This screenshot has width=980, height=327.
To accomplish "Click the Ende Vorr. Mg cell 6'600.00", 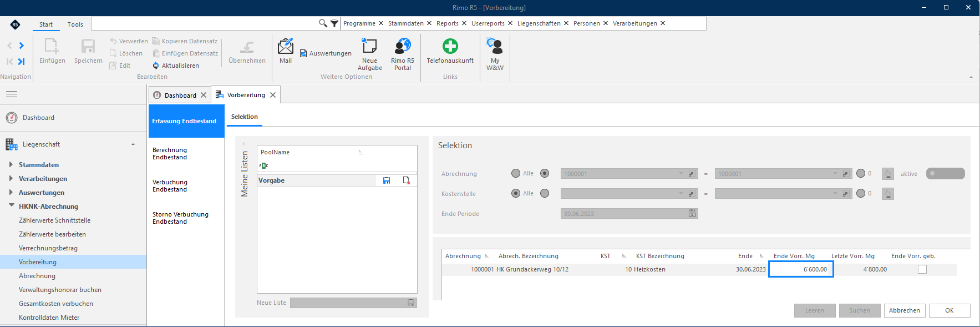I will point(801,269).
